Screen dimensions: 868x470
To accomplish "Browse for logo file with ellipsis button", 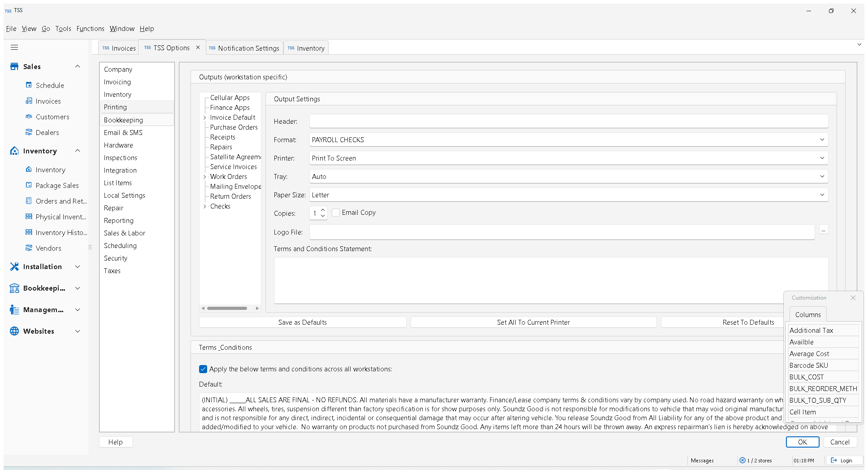I will point(823,230).
